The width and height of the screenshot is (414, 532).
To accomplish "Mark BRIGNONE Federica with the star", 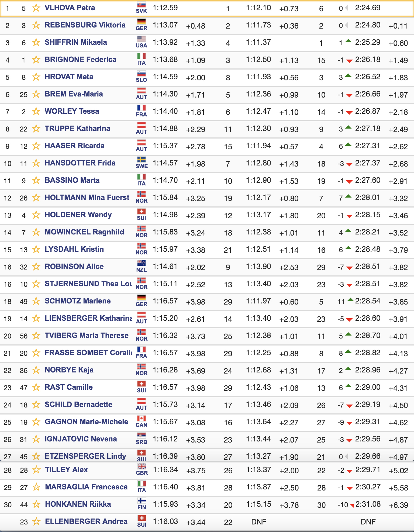I will 36,60.
